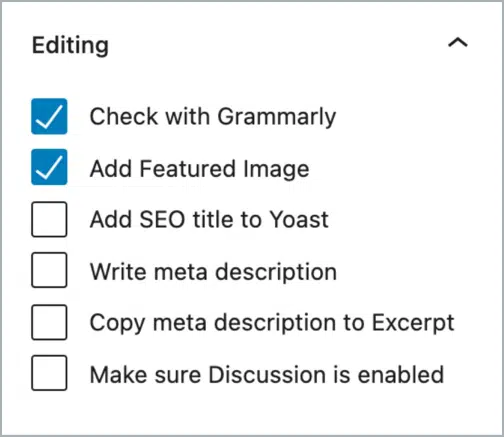Screen dimensions: 504x437
Task: Select the Check with Grammarly label text
Action: coord(213,117)
